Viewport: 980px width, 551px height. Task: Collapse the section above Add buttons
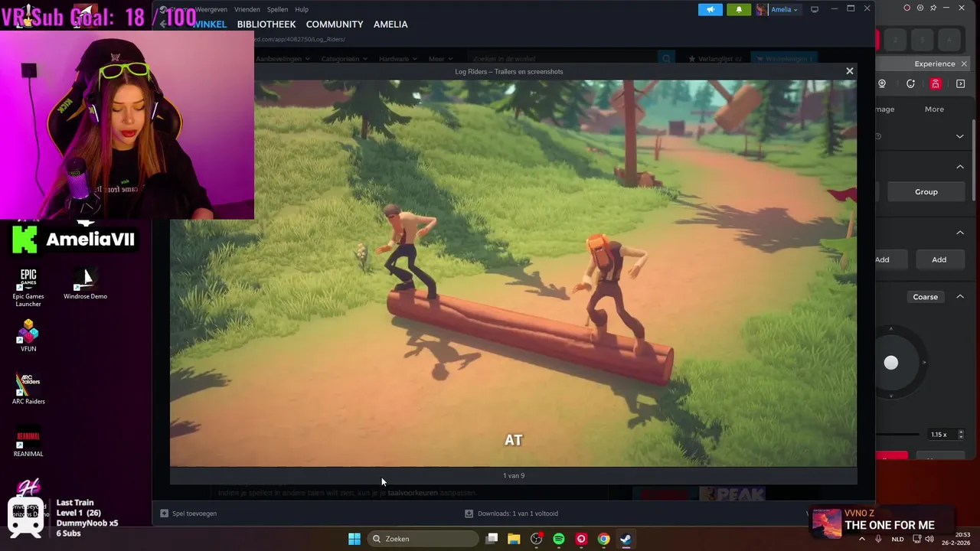click(x=960, y=233)
